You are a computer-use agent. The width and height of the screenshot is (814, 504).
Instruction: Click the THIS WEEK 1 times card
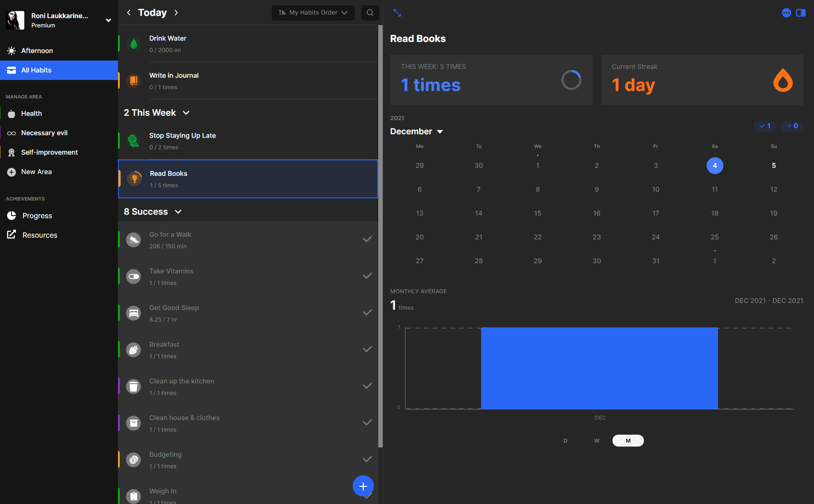(x=491, y=80)
